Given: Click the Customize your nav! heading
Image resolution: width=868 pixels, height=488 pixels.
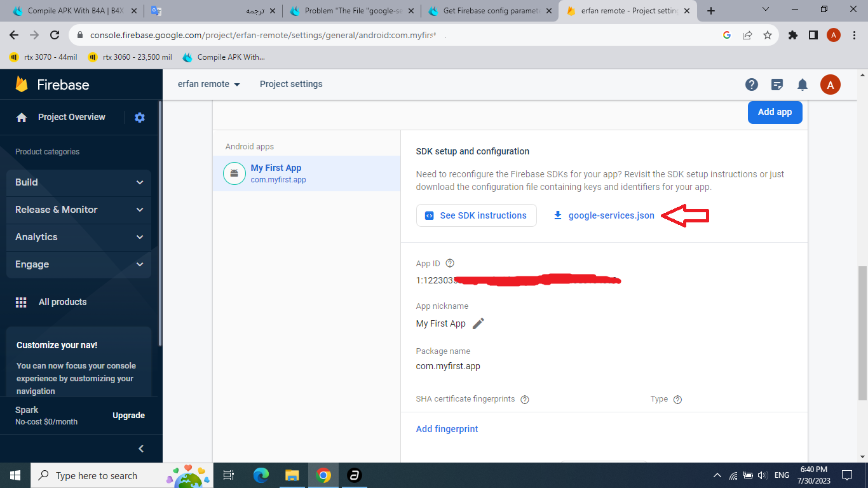Looking at the screenshot, I should pyautogui.click(x=57, y=346).
